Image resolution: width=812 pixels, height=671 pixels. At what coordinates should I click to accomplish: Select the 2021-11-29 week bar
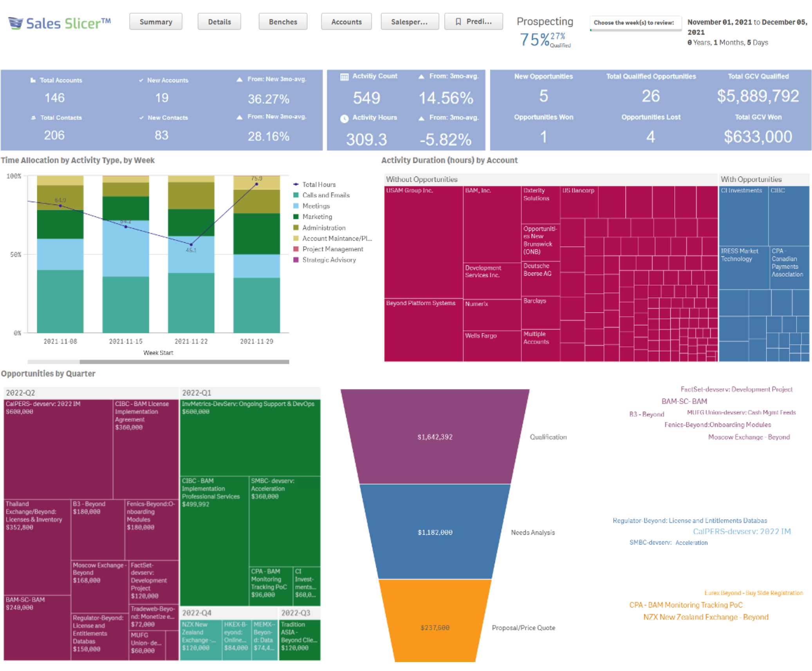pyautogui.click(x=256, y=254)
